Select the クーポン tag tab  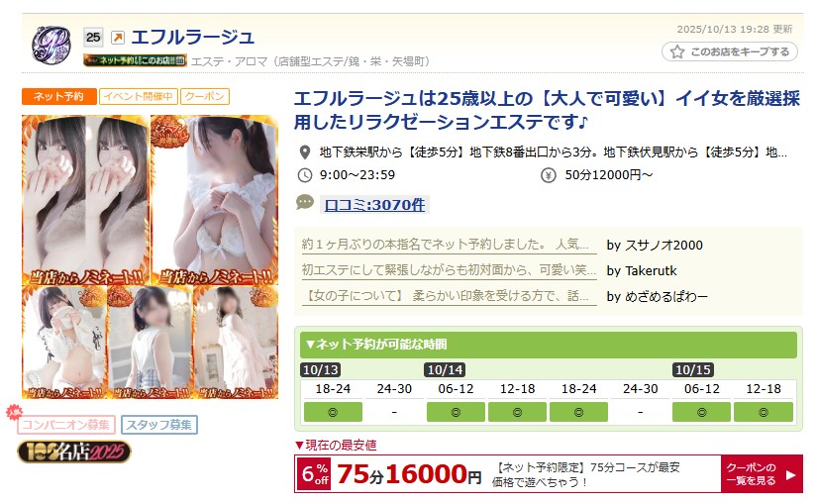[x=205, y=96]
